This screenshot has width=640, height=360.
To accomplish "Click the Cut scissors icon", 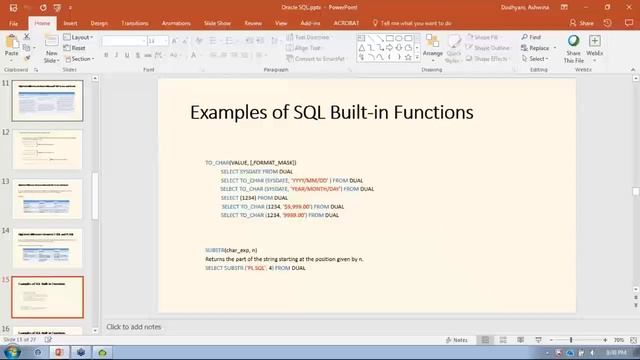I will coord(27,37).
